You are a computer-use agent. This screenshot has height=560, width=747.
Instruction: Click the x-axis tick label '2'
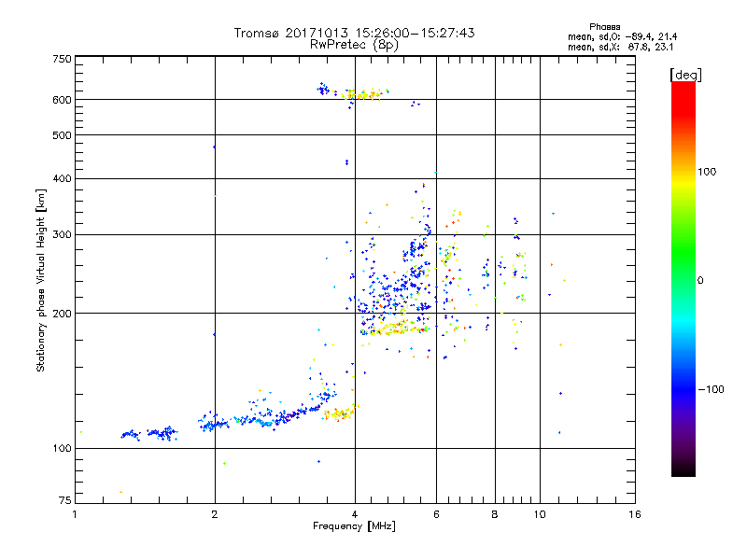tap(215, 514)
